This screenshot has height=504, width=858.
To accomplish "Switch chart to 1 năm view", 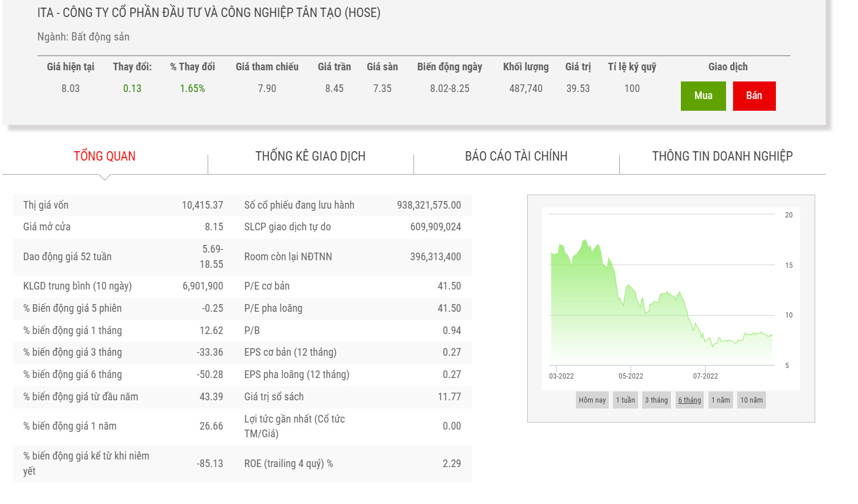I will [x=720, y=400].
